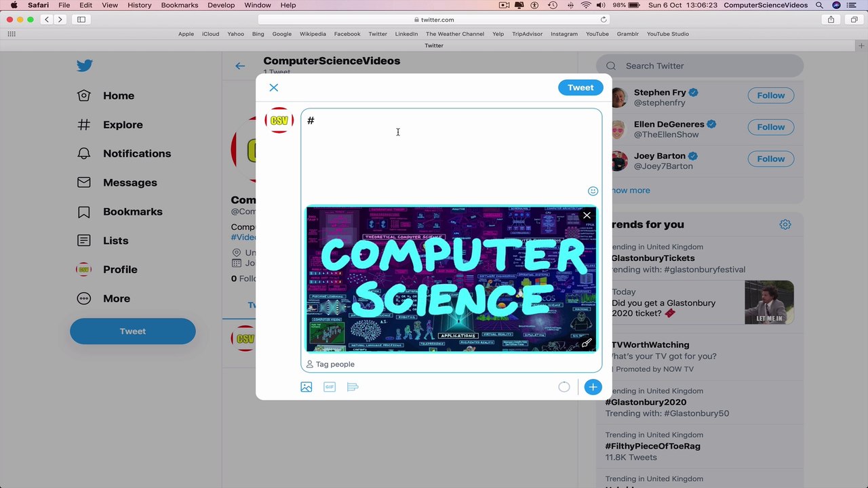Click the Time Machine menu bar icon
Screen dimensions: 868x488
click(x=553, y=5)
